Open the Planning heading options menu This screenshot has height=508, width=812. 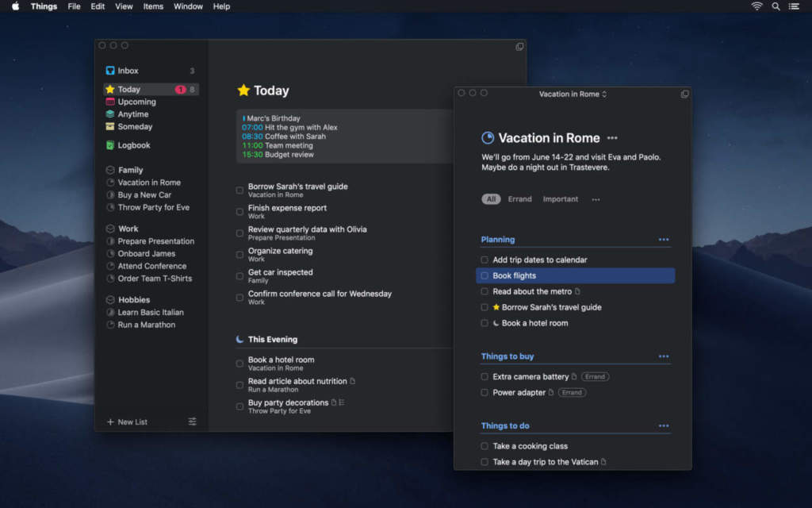coord(663,240)
